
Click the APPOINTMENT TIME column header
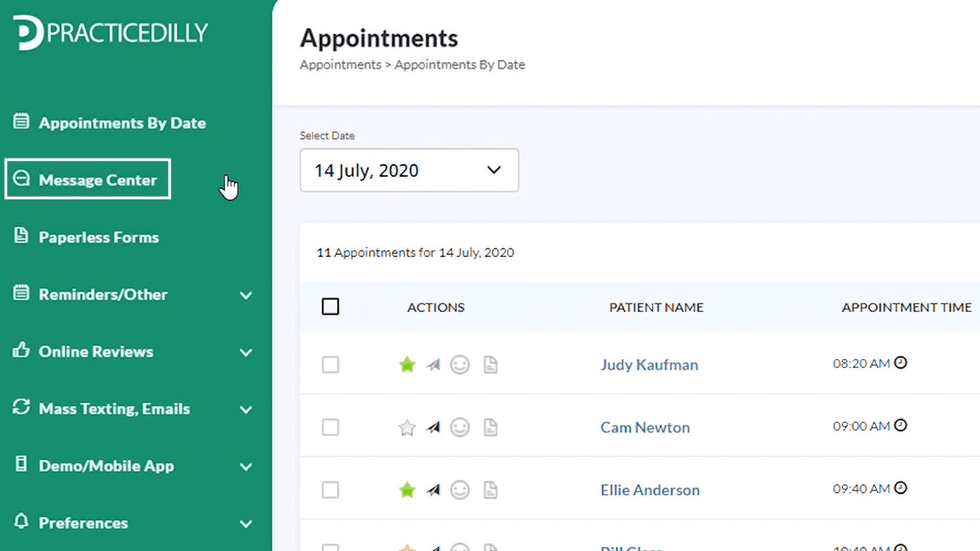[x=907, y=307]
